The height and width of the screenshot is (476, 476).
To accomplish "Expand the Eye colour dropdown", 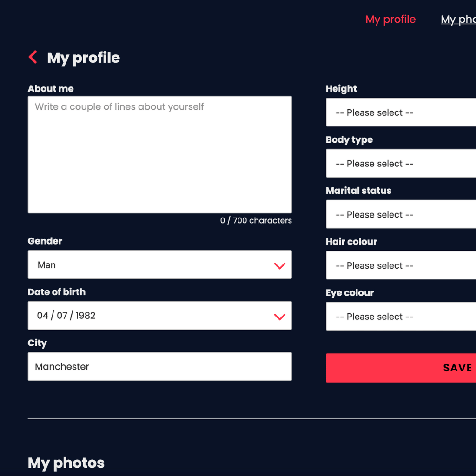I will [x=401, y=317].
